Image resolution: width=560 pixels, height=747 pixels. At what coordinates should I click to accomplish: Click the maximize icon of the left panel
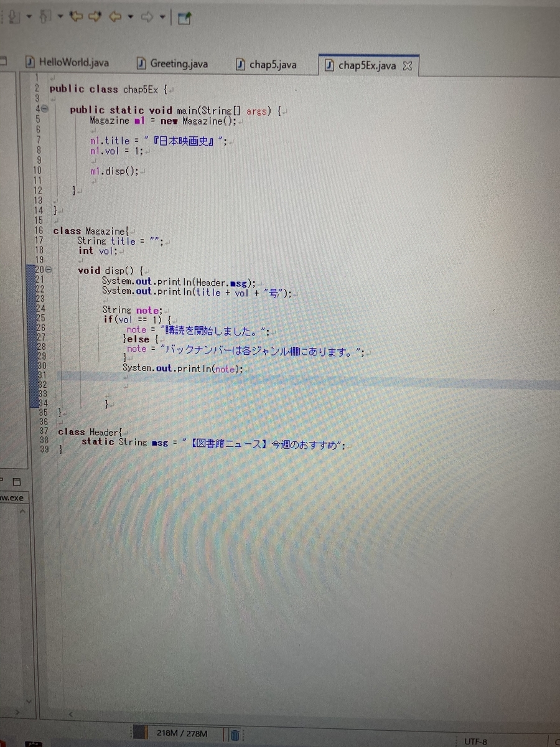[x=4, y=62]
